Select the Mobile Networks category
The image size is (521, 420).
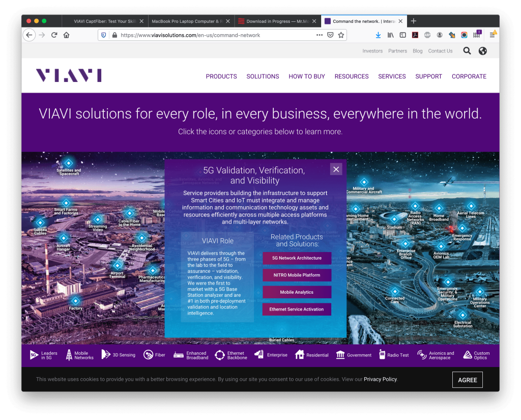(x=80, y=355)
